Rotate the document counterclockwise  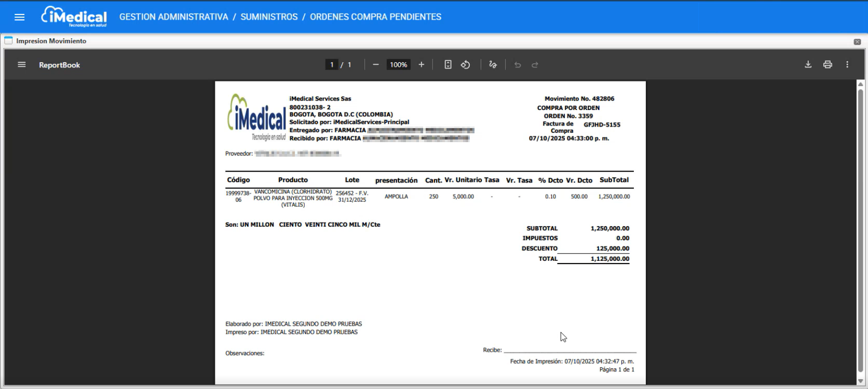pyautogui.click(x=466, y=65)
